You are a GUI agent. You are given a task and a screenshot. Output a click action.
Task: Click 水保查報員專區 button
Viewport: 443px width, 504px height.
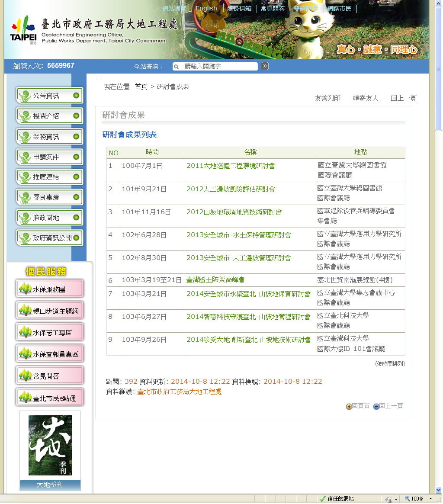point(50,353)
